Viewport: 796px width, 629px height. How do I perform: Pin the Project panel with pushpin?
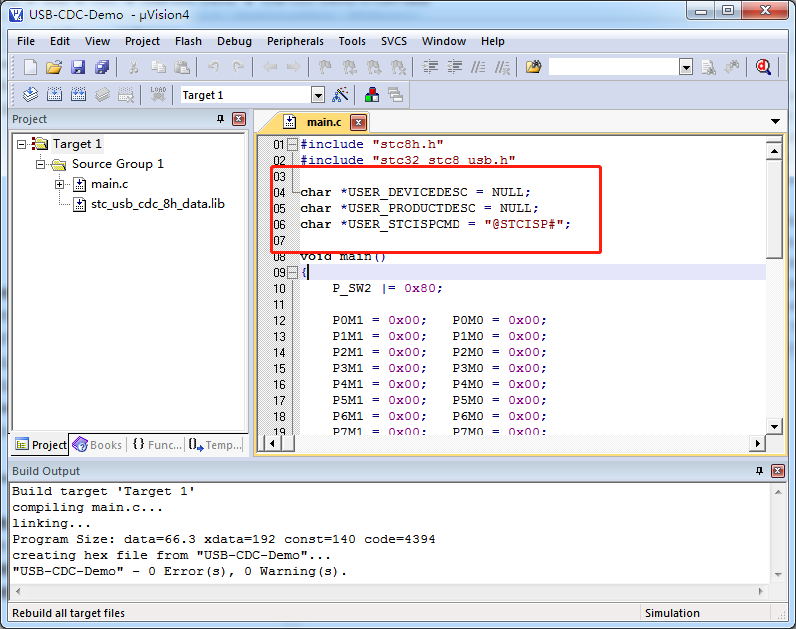220,119
